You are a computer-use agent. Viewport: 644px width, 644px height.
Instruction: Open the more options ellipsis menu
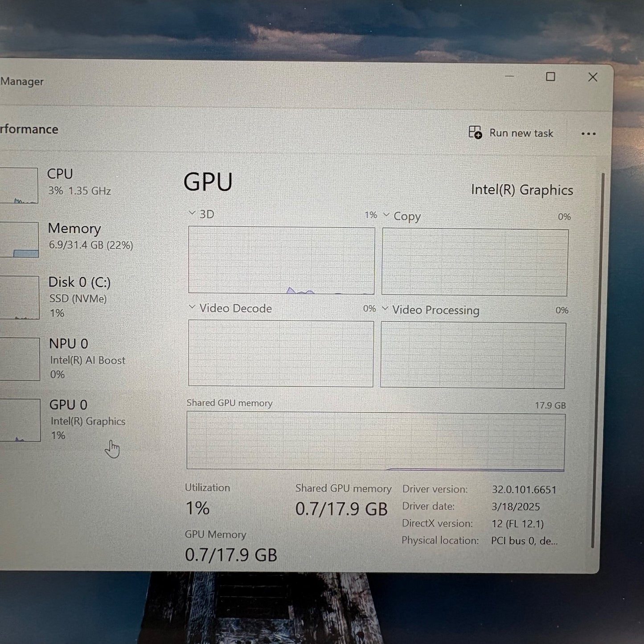[589, 133]
